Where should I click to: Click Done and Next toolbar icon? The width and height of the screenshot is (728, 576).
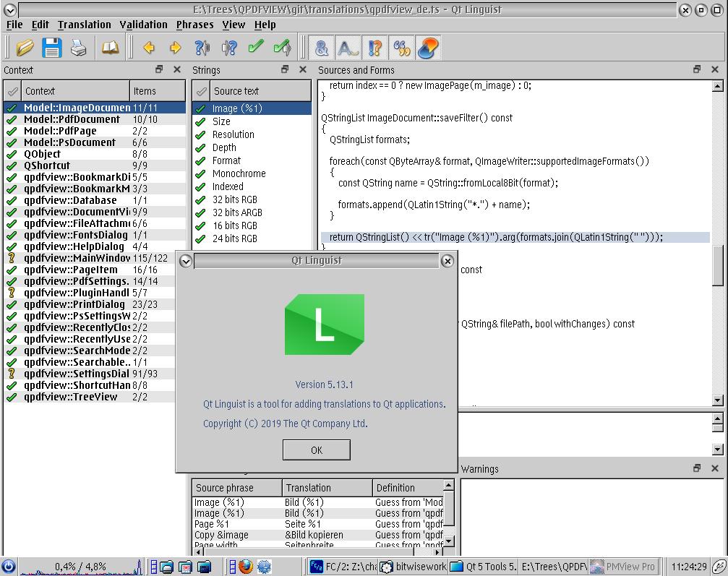tap(282, 48)
